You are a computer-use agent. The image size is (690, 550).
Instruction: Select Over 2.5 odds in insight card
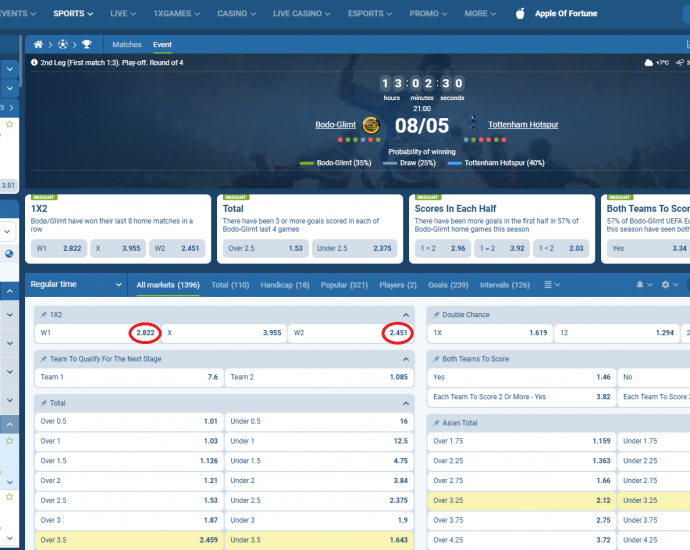pyautogui.click(x=265, y=249)
